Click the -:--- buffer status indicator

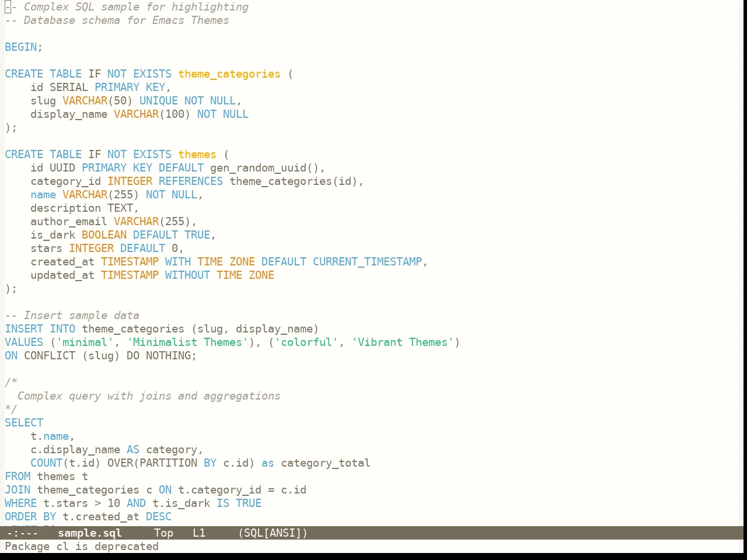click(x=22, y=533)
